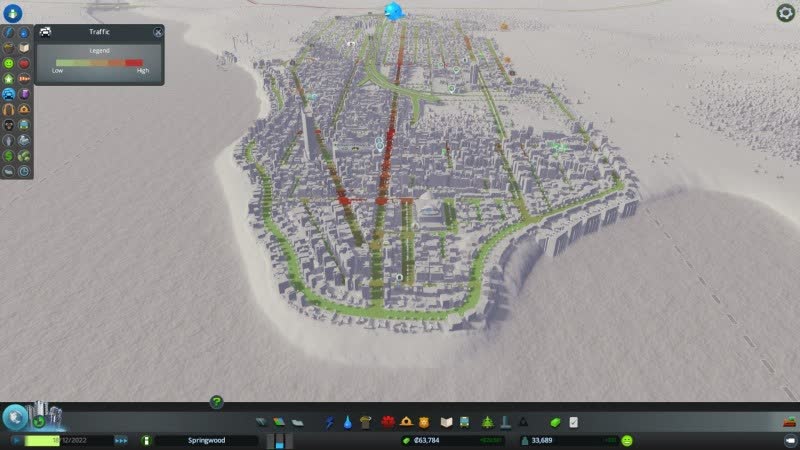Open the Unique Buildings menu
The width and height of the screenshot is (800, 450).
[506, 422]
